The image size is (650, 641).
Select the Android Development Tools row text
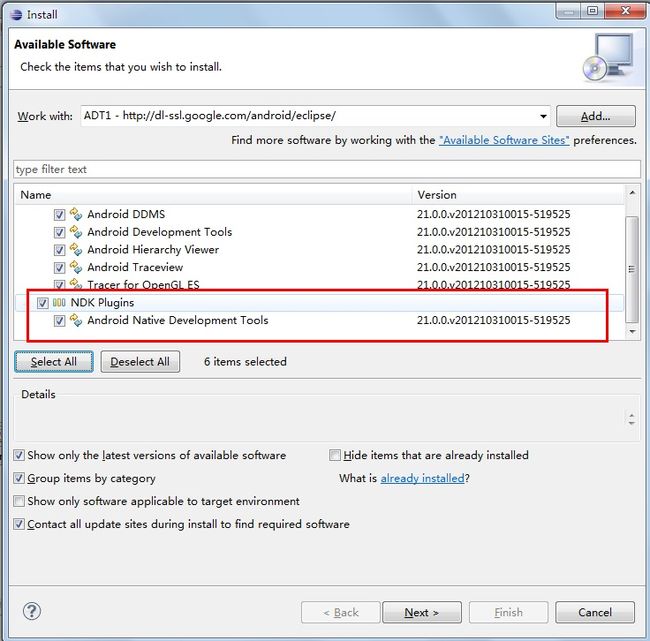click(160, 232)
